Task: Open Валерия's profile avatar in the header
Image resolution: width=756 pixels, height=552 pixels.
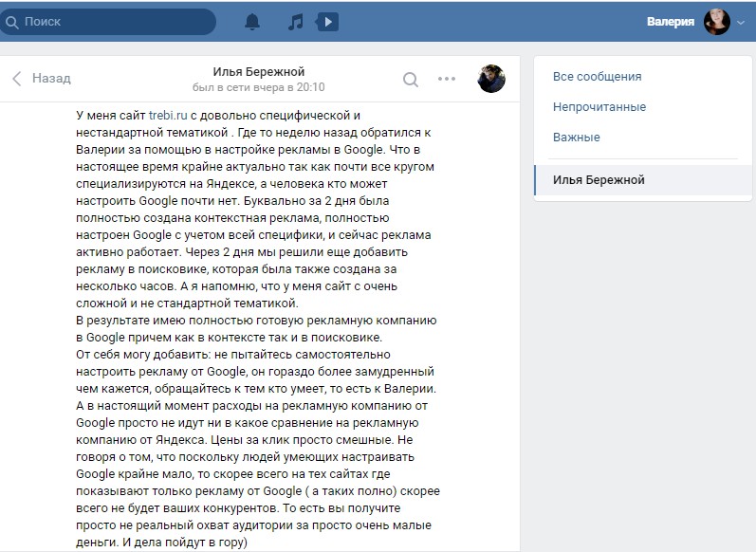Action: (716, 22)
